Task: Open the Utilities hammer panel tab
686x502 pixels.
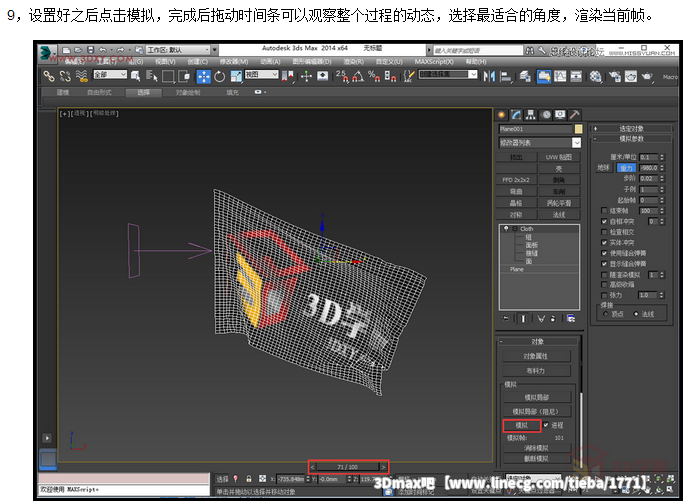Action: [x=574, y=115]
